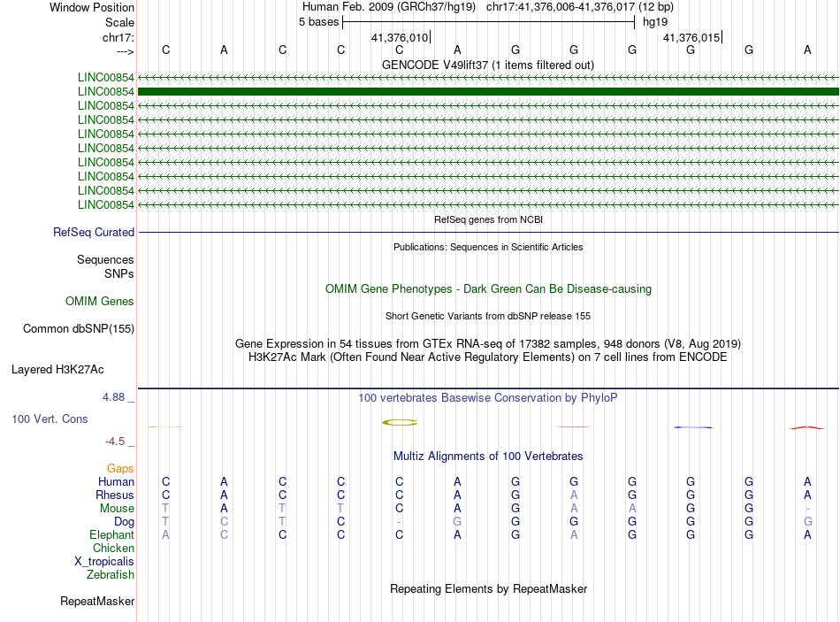Click the "-4.5" lower PhyloP scale value
The height and width of the screenshot is (622, 840).
pos(115,442)
